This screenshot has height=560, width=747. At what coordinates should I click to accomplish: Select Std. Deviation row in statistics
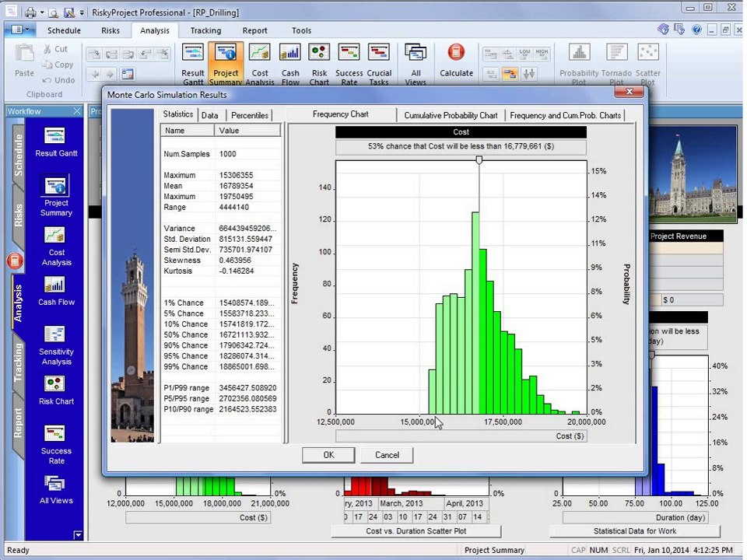pos(221,239)
